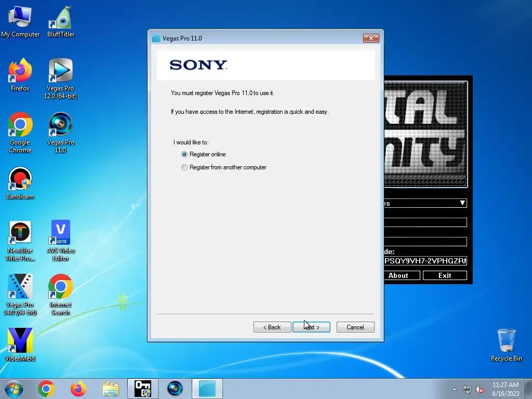
Task: Launch Bandicam desktop shortcut
Action: pos(20,183)
